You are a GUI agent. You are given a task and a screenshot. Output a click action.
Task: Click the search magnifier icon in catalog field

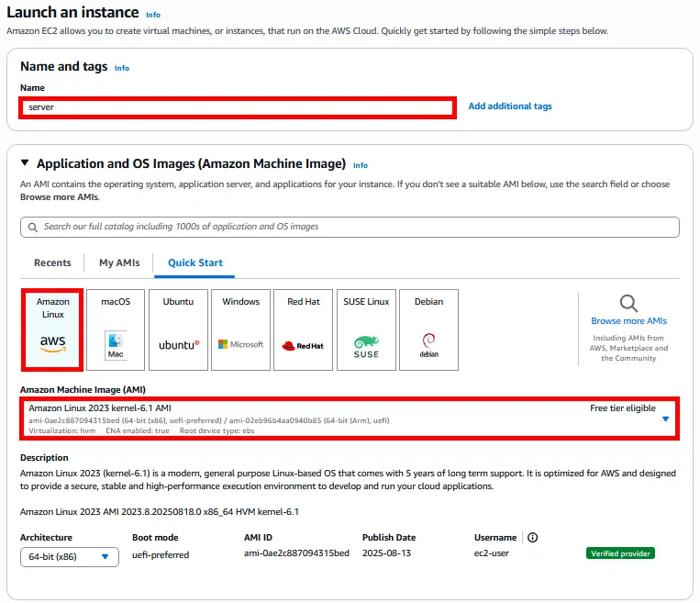33,228
